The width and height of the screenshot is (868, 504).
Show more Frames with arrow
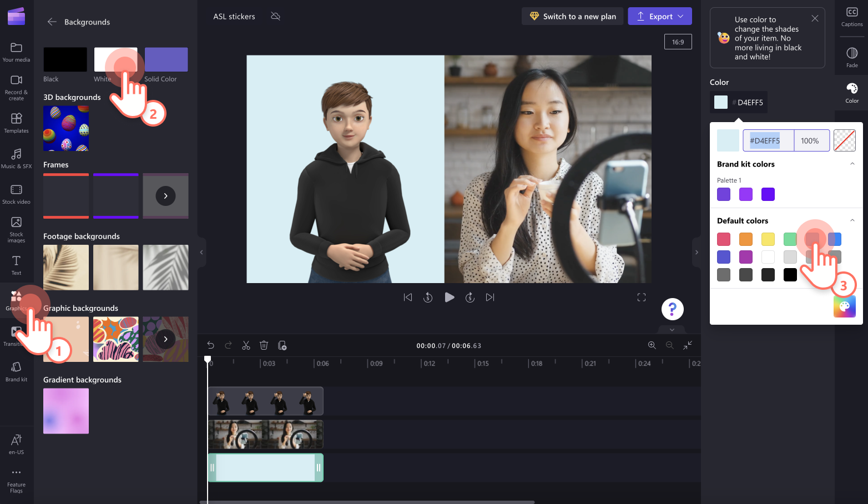click(x=165, y=196)
